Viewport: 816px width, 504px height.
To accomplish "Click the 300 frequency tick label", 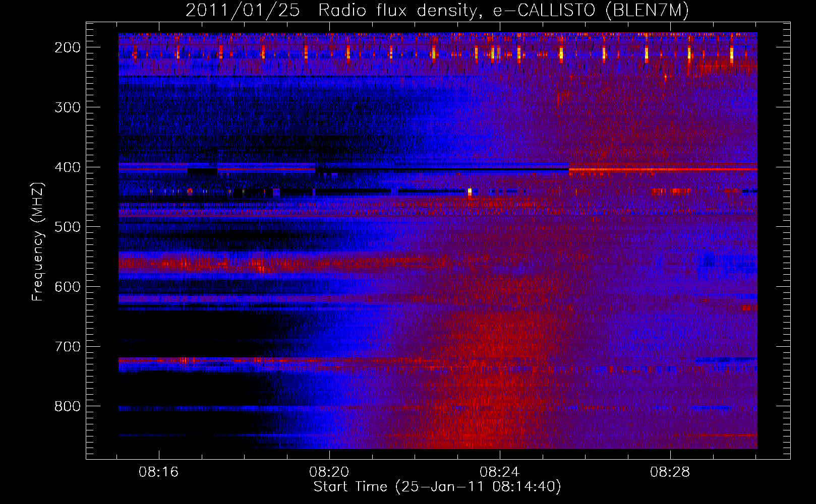I will 68,107.
